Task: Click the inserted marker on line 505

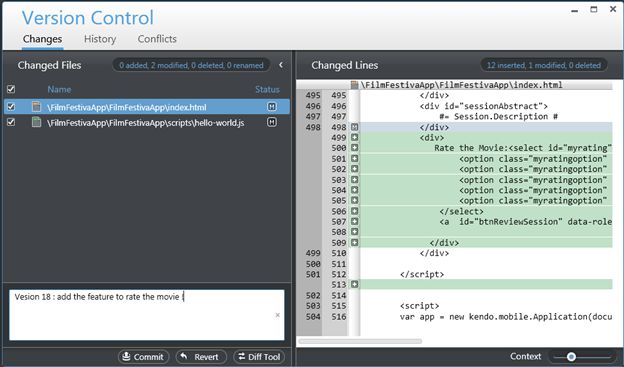Action: tap(355, 200)
